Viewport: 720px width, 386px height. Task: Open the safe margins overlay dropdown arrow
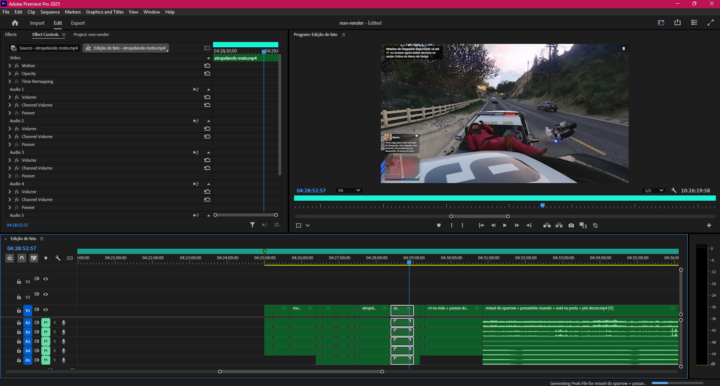(308, 225)
